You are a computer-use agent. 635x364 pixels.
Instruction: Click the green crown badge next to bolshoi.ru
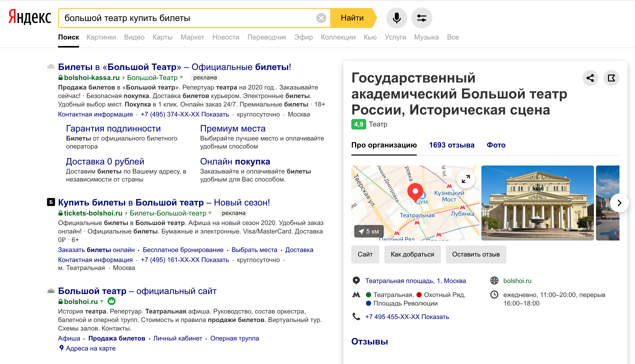click(x=112, y=301)
